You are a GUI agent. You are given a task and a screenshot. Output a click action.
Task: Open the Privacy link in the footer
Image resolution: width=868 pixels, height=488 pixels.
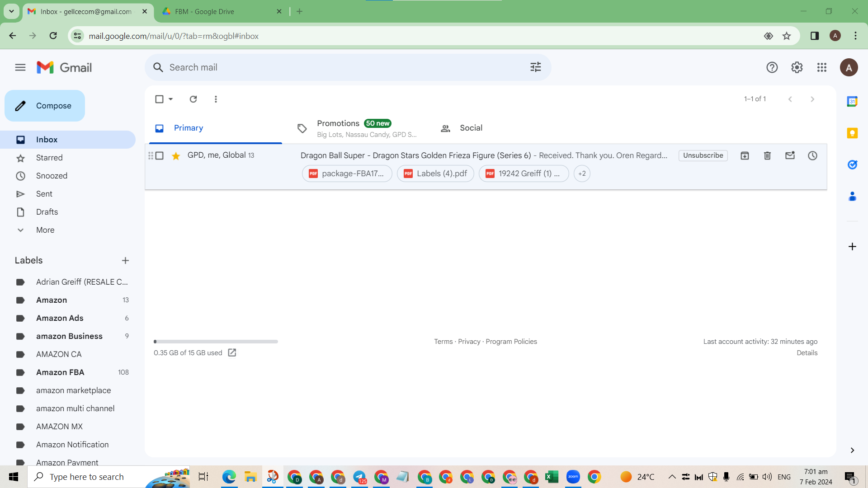coord(469,342)
